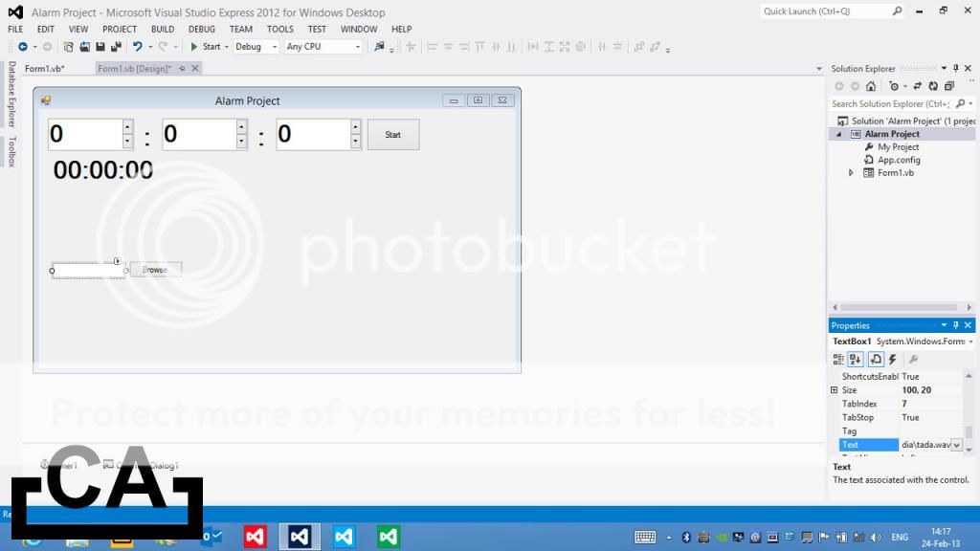Viewport: 980px width, 551px height.
Task: Toggle the Properties view button in Properties
Action: click(875, 360)
